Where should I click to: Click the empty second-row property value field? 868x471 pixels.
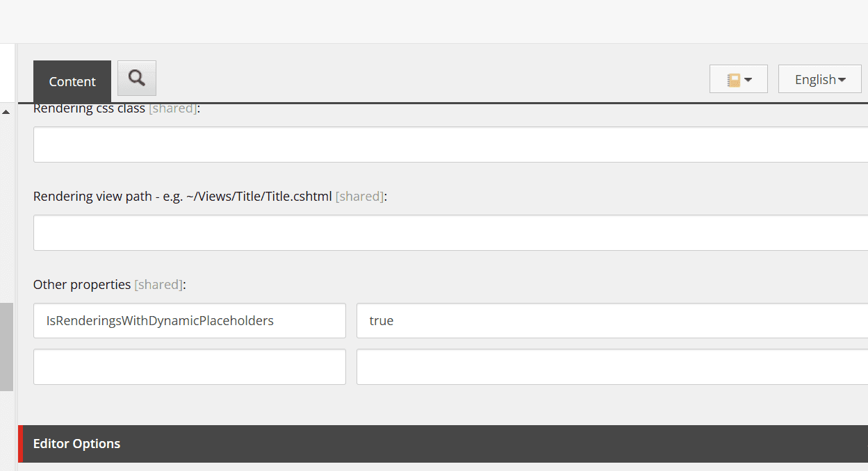[x=612, y=367]
